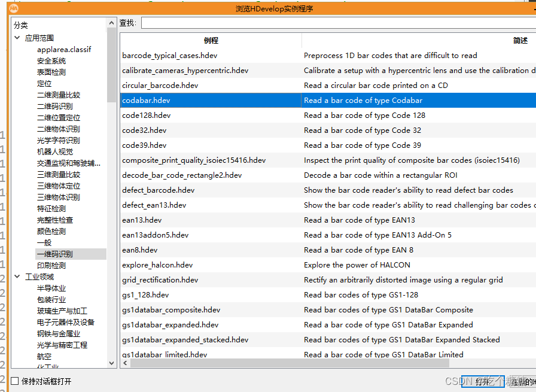This screenshot has height=392, width=536.
Task: Select composite_print_quality_isoiec15416.hdev example
Action: pyautogui.click(x=194, y=160)
